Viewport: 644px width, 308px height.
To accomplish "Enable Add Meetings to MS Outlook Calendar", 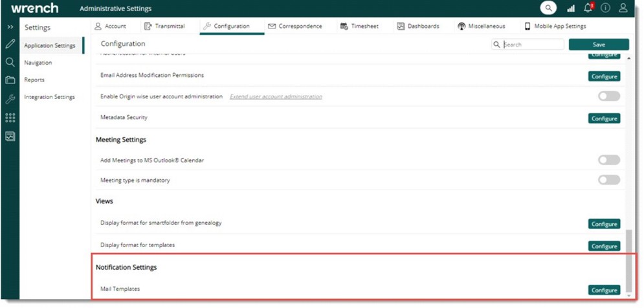I will [x=608, y=160].
